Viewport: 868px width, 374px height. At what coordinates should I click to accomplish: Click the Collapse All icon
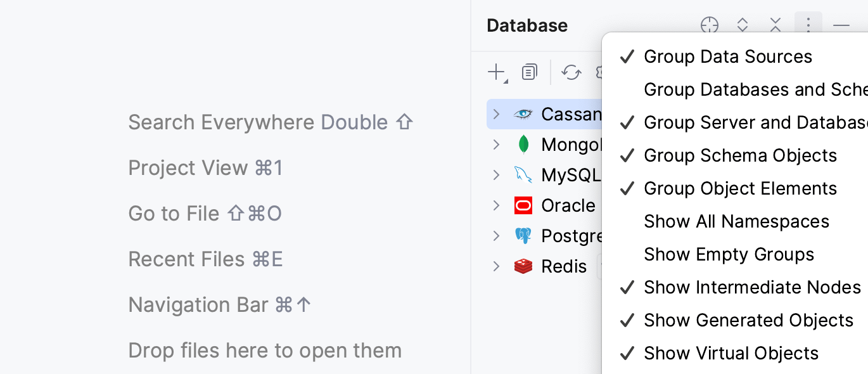tap(775, 25)
